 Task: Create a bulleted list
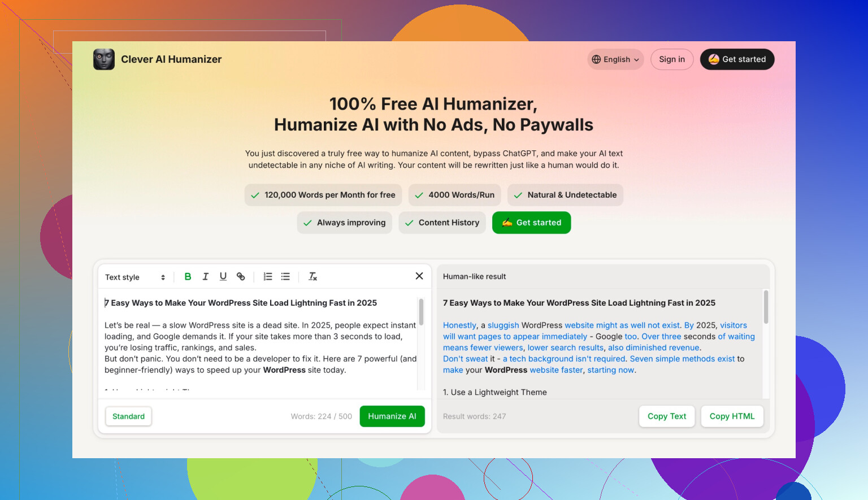click(x=285, y=276)
